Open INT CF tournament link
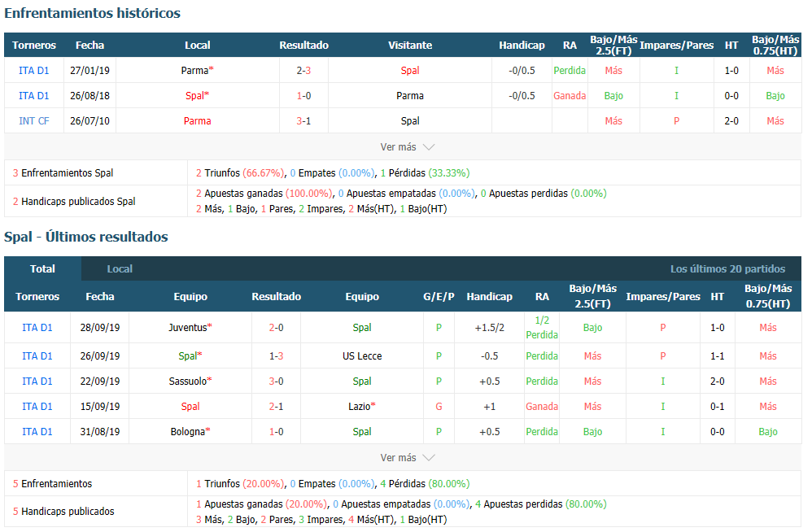The image size is (812, 532). pos(33,121)
